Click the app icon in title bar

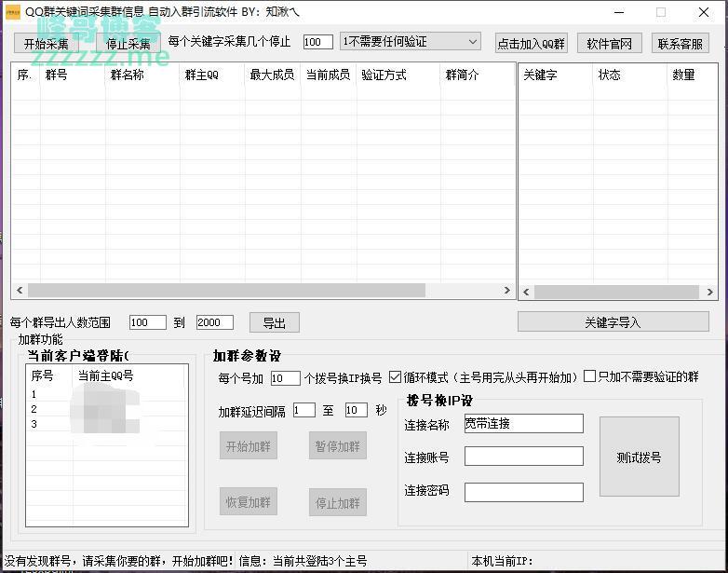point(13,12)
